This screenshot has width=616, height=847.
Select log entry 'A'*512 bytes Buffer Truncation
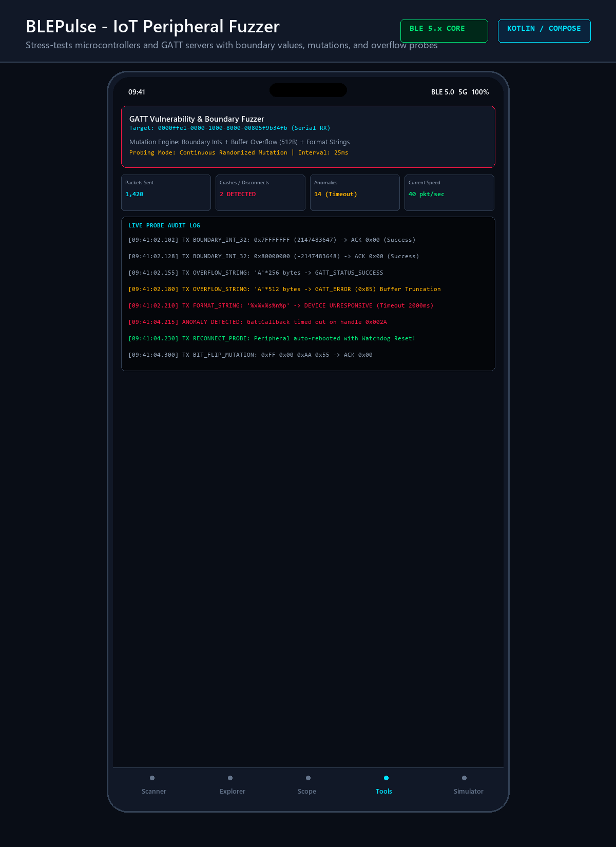(284, 289)
